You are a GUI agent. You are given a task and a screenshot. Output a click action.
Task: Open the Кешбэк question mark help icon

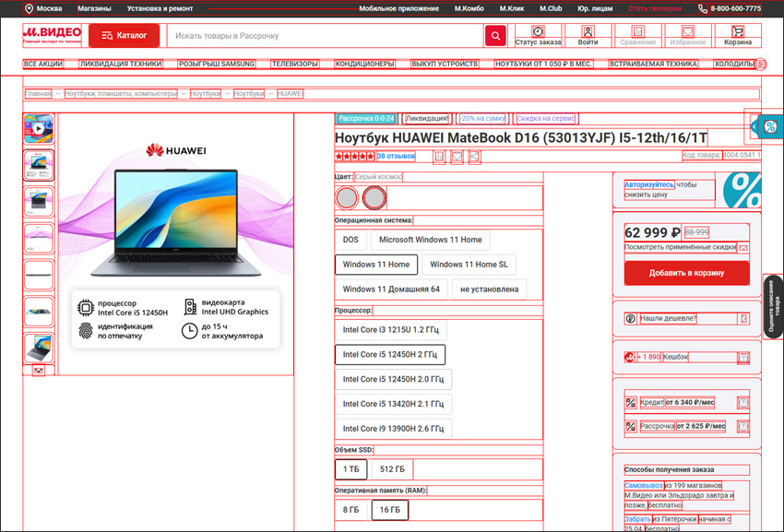point(743,358)
